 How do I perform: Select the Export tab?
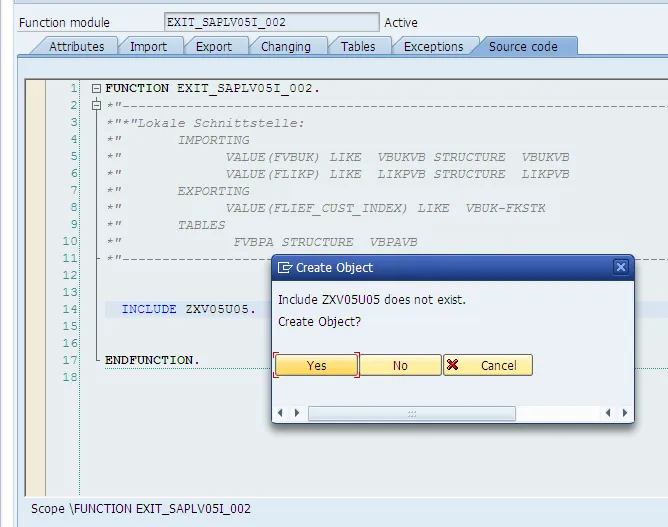pos(214,46)
